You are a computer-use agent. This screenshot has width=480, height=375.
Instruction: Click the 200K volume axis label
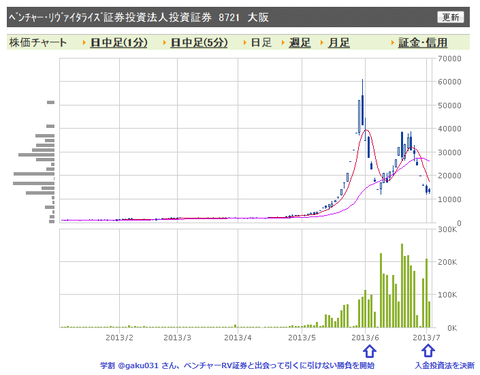tap(447, 262)
